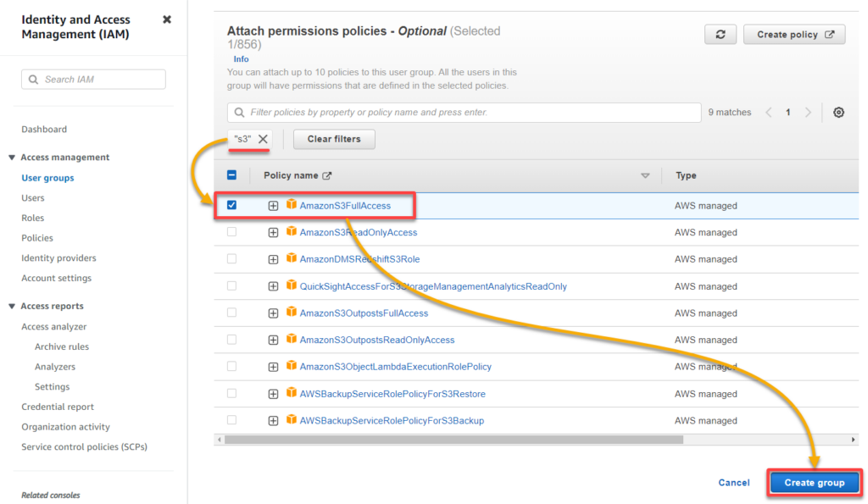Click the AmazonS3ReadOnlyAccess policy cube icon
The width and height of the screenshot is (868, 504).
(x=292, y=231)
